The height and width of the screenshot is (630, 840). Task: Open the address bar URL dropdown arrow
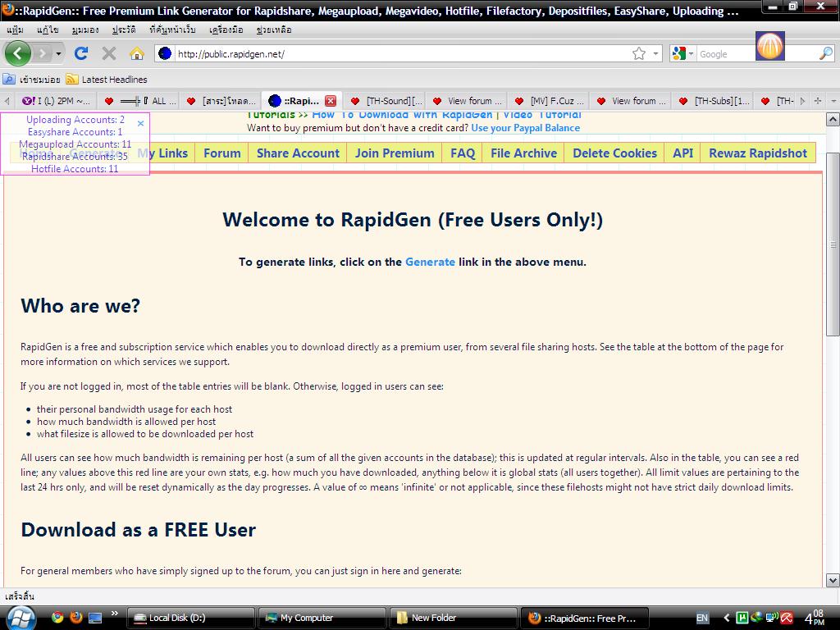[655, 53]
